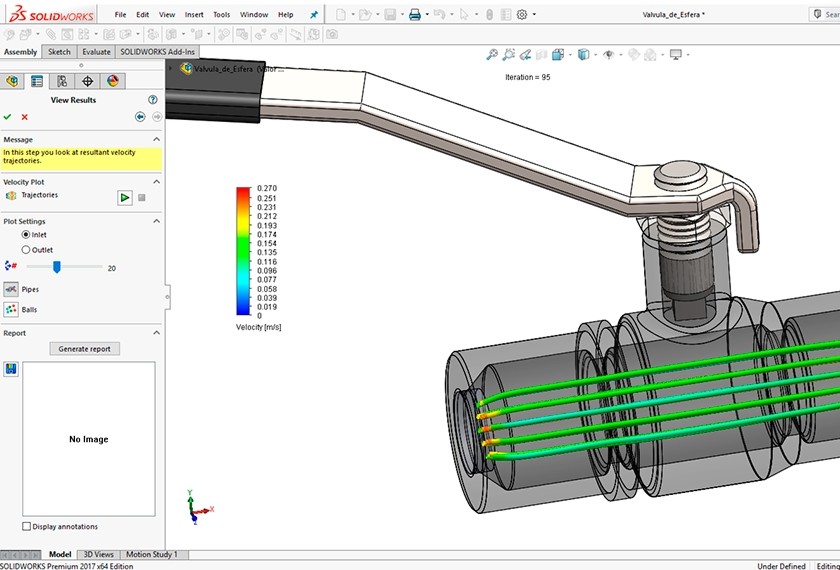Click the green checkmark to accept results
This screenshot has height=570, width=840.
8,117
